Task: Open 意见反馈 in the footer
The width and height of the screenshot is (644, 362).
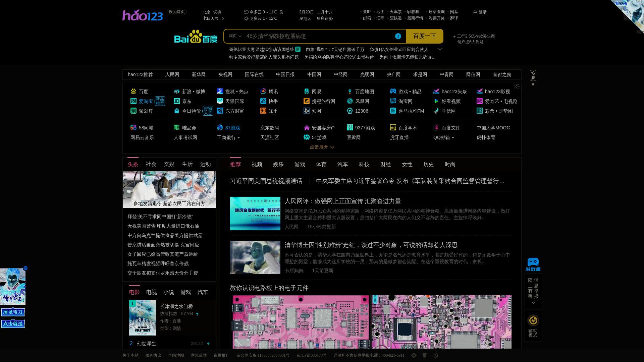Action: (x=199, y=355)
